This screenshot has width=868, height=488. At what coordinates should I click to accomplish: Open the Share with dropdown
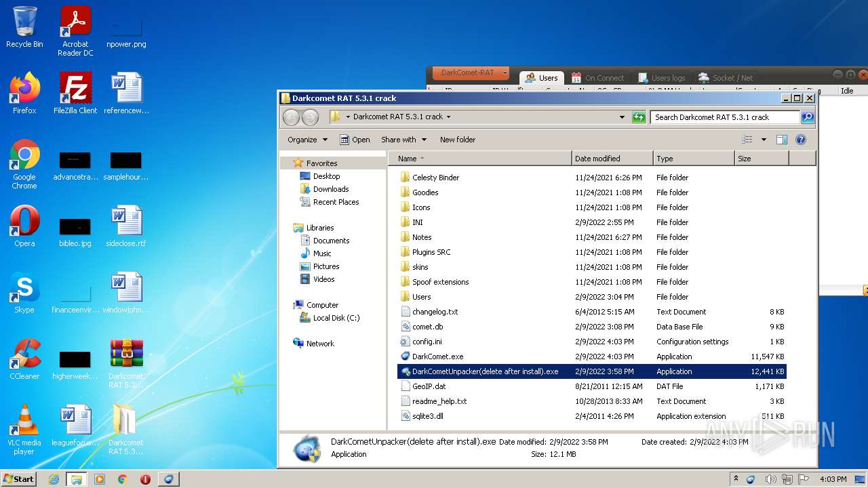pos(404,140)
